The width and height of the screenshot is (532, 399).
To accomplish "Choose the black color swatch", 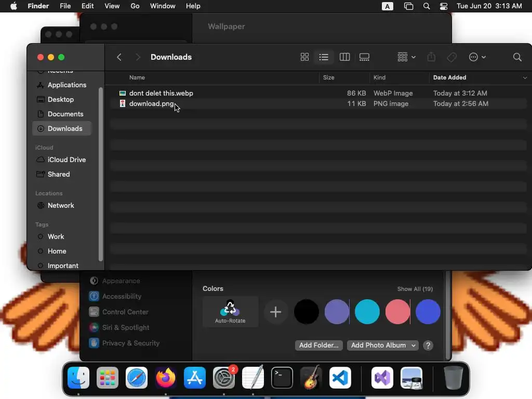I will (x=307, y=312).
